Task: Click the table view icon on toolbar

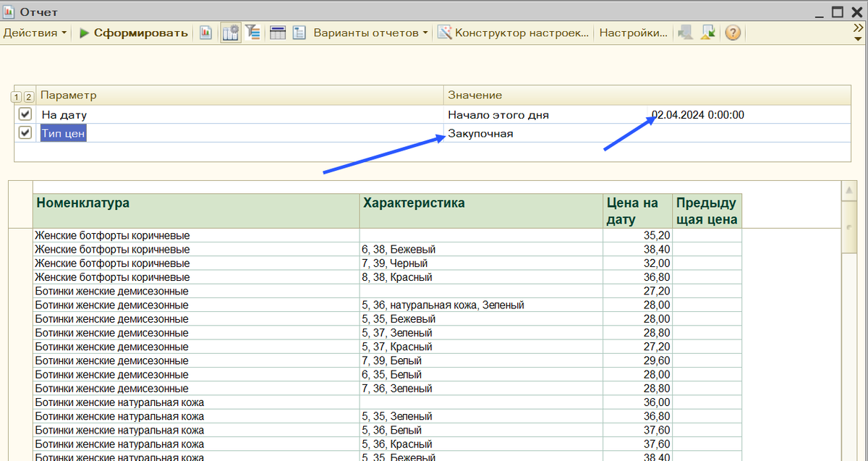Action: [278, 33]
